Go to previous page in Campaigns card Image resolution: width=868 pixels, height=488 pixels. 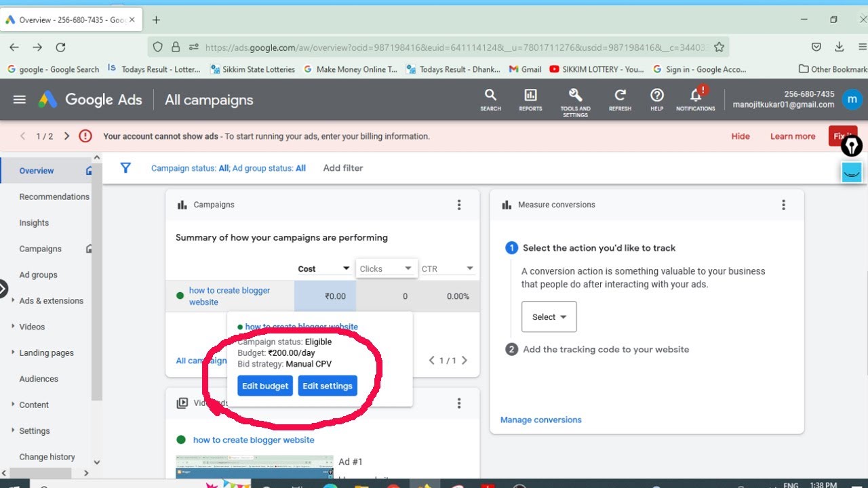pyautogui.click(x=432, y=361)
